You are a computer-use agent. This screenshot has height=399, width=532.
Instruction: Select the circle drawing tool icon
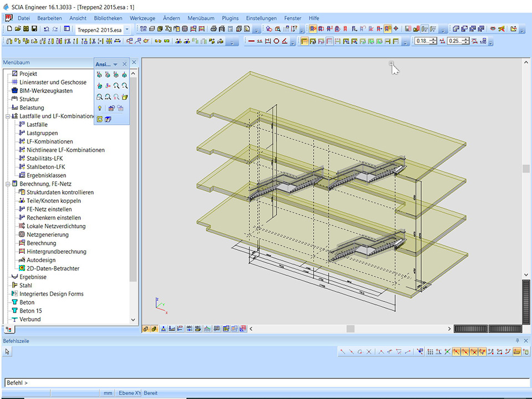pyautogui.click(x=277, y=41)
